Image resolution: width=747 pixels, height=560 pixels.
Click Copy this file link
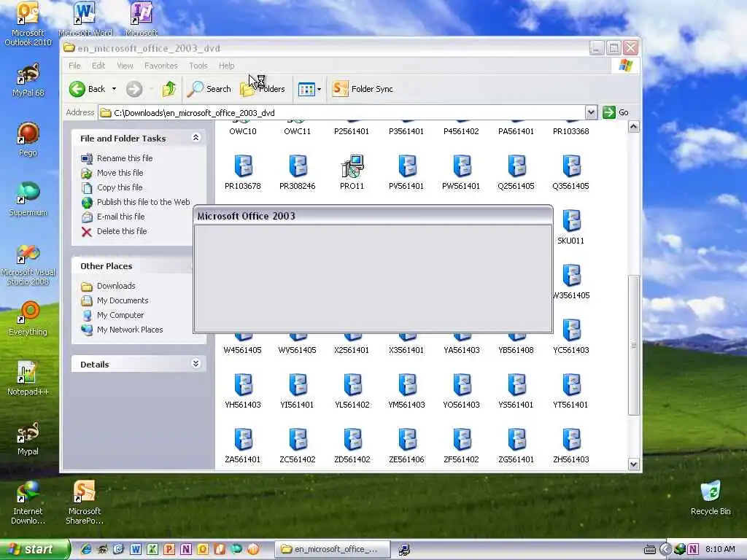point(120,187)
